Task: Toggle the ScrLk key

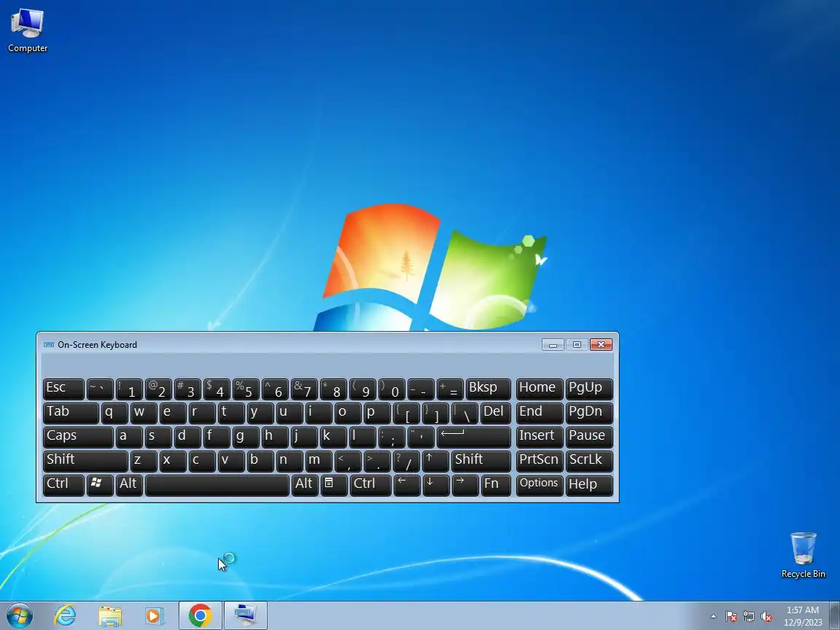Action: (589, 462)
